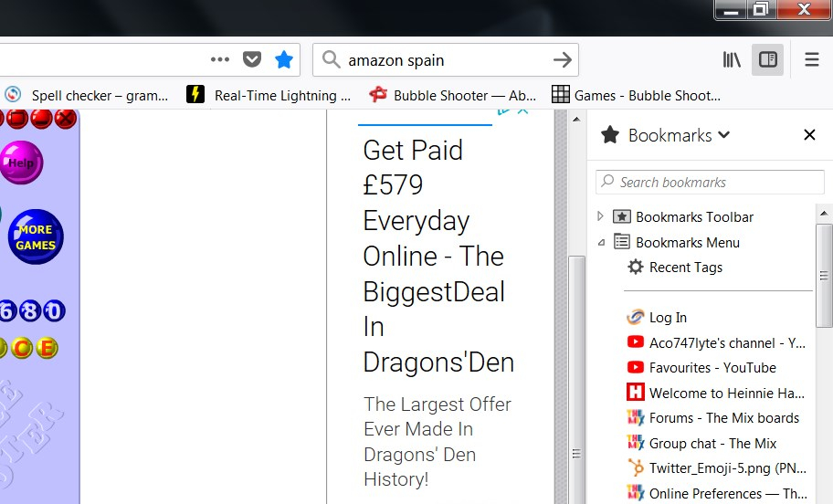Click the page vertical scrollbar thumb
Image resolution: width=833 pixels, height=504 pixels.
[x=576, y=380]
